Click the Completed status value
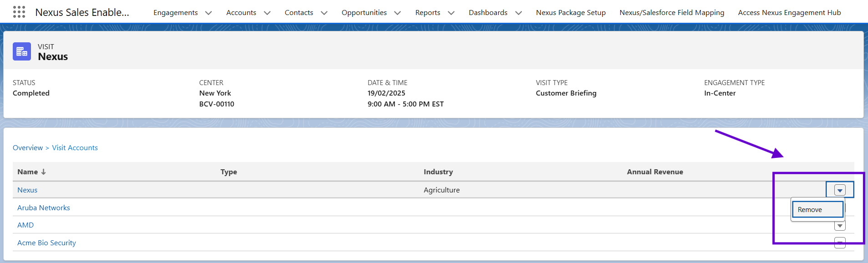The width and height of the screenshot is (868, 263). coord(31,93)
